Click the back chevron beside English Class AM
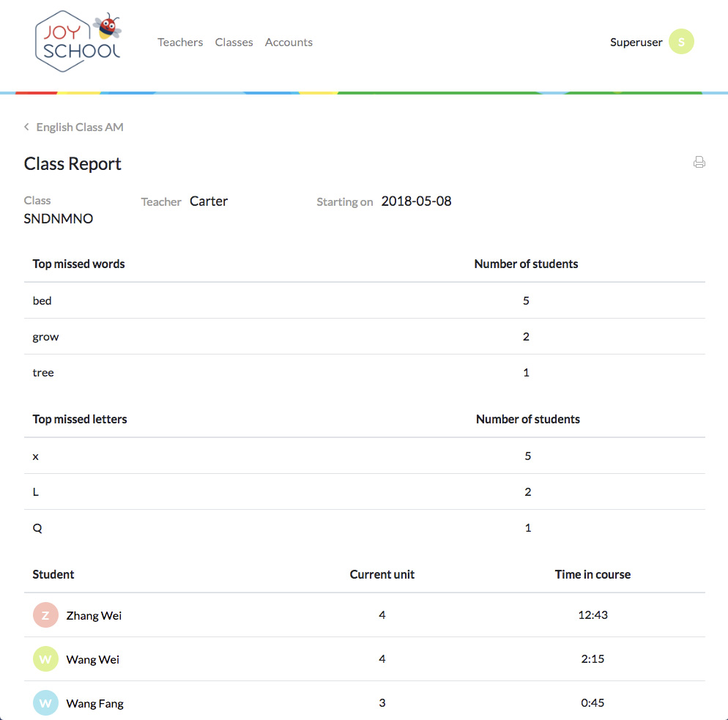Viewport: 728px width, 720px height. [x=27, y=127]
